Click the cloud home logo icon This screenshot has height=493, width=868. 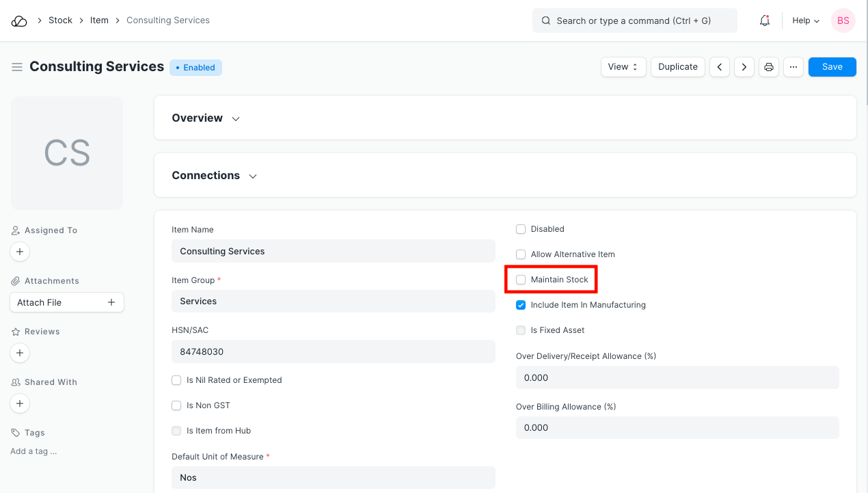pos(19,21)
